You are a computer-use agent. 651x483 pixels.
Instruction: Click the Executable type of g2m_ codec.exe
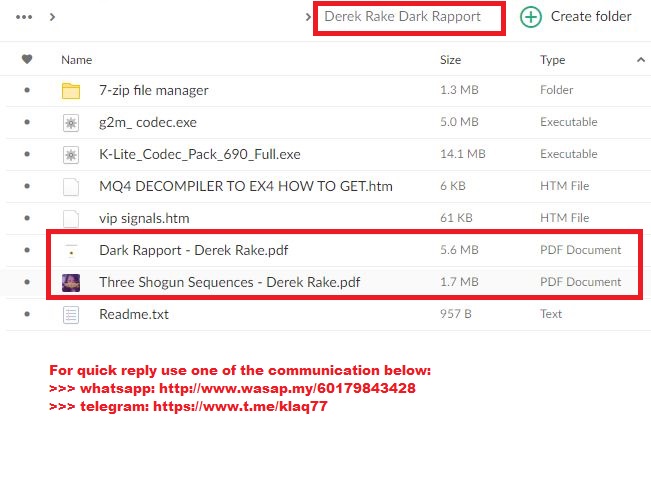569,122
